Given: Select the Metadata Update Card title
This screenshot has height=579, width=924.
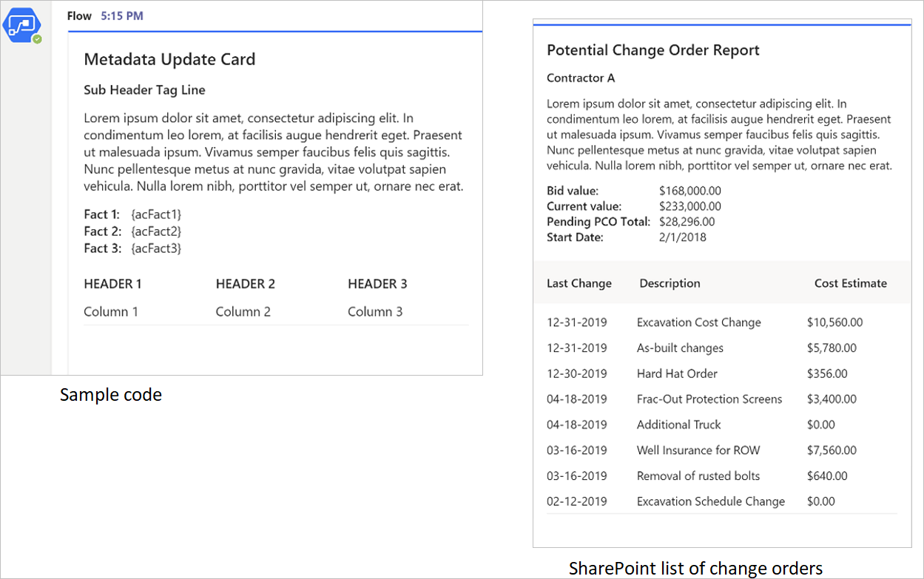Looking at the screenshot, I should pos(169,60).
